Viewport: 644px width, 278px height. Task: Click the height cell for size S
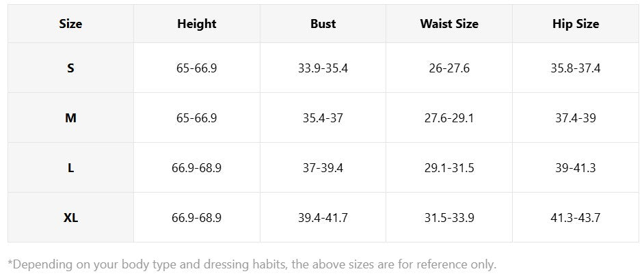pos(196,68)
